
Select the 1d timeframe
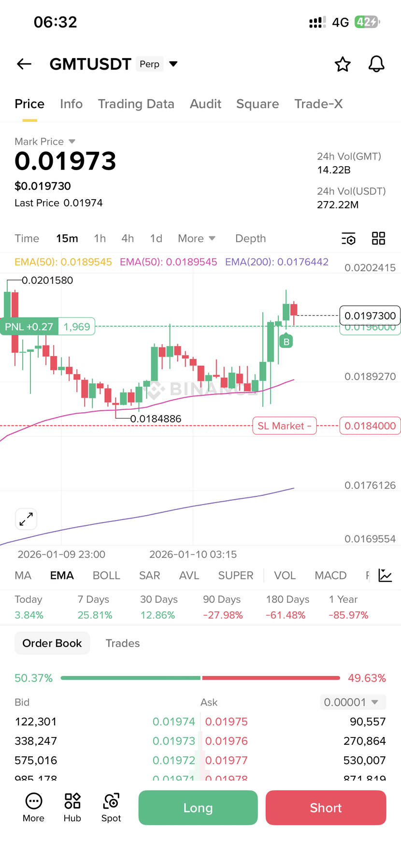156,238
